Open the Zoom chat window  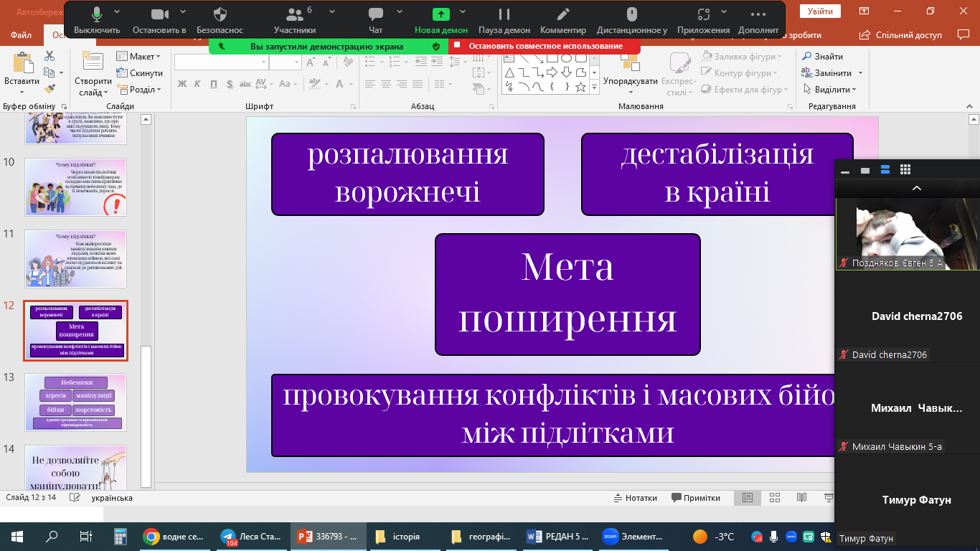(x=375, y=16)
